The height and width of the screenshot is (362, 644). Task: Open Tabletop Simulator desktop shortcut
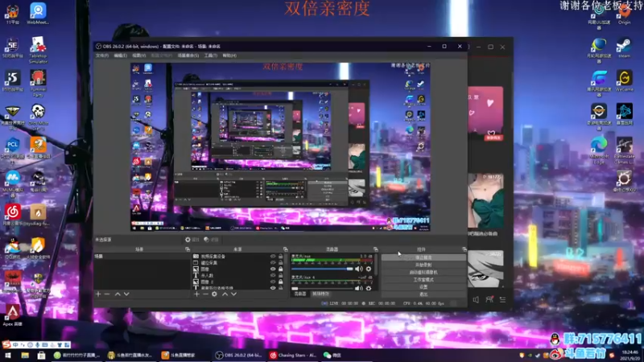38,50
